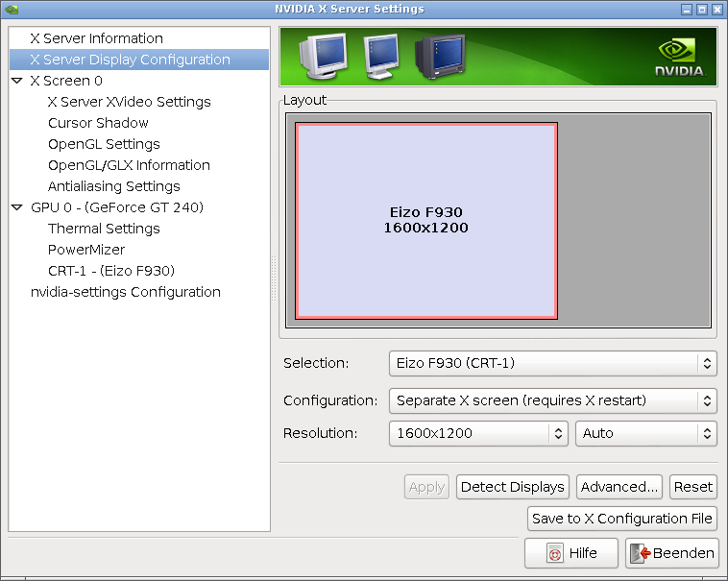Screen dimensions: 728x581
Task: Open the Auto refresh rate dropdown
Action: click(x=645, y=433)
